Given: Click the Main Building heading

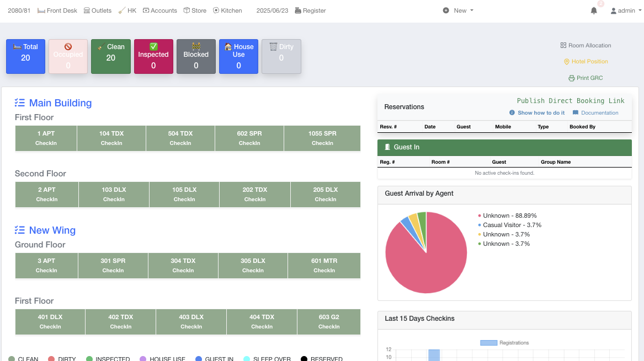Looking at the screenshot, I should click(60, 103).
